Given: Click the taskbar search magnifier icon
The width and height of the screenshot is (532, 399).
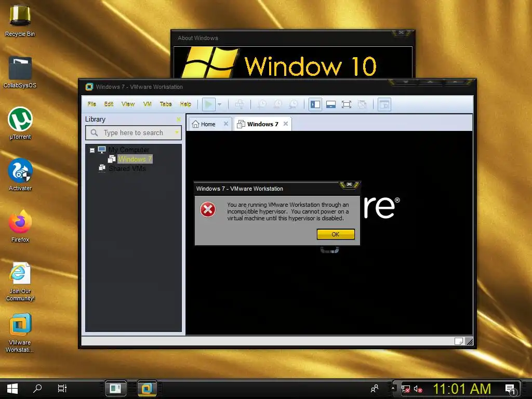Looking at the screenshot, I should coord(37,388).
